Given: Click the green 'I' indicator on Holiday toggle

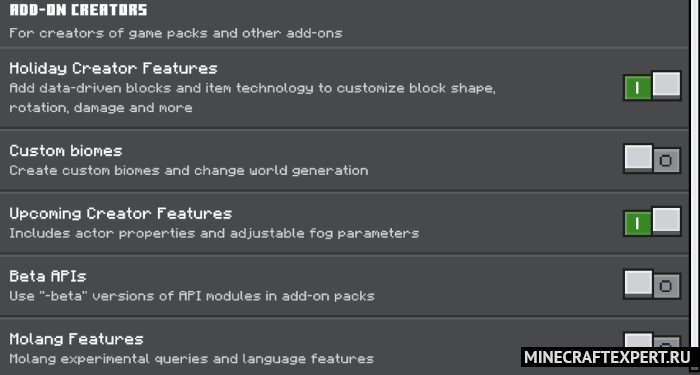Looking at the screenshot, I should (x=638, y=88).
